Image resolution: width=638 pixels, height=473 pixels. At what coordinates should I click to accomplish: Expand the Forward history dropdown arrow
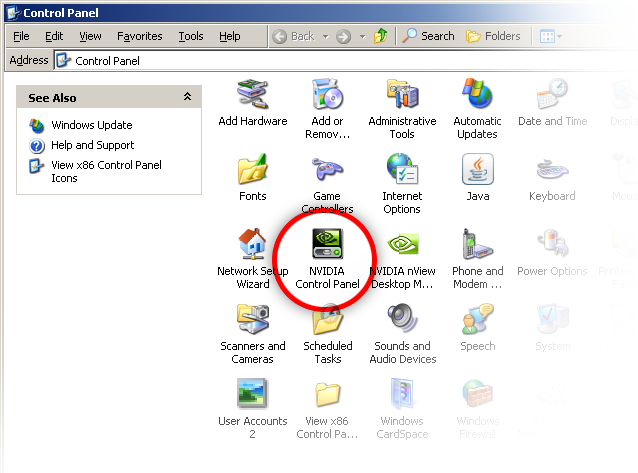(362, 37)
